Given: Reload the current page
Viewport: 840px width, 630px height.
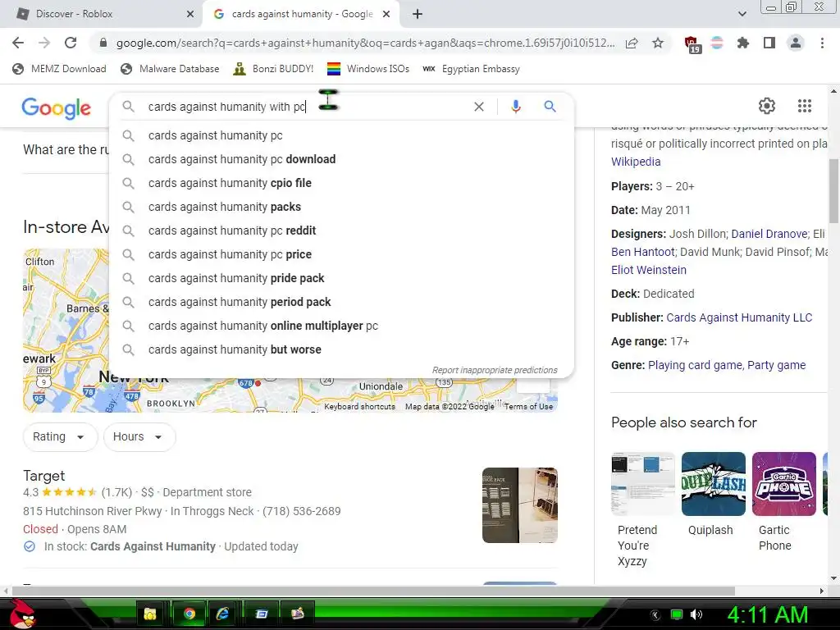Looking at the screenshot, I should [71, 43].
